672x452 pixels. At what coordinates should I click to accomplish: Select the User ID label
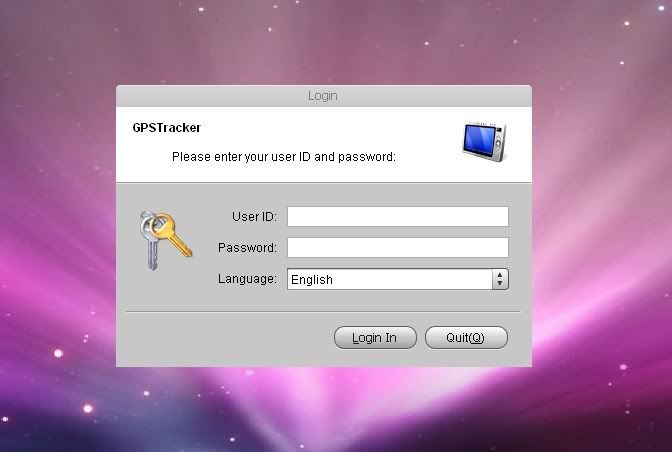254,216
